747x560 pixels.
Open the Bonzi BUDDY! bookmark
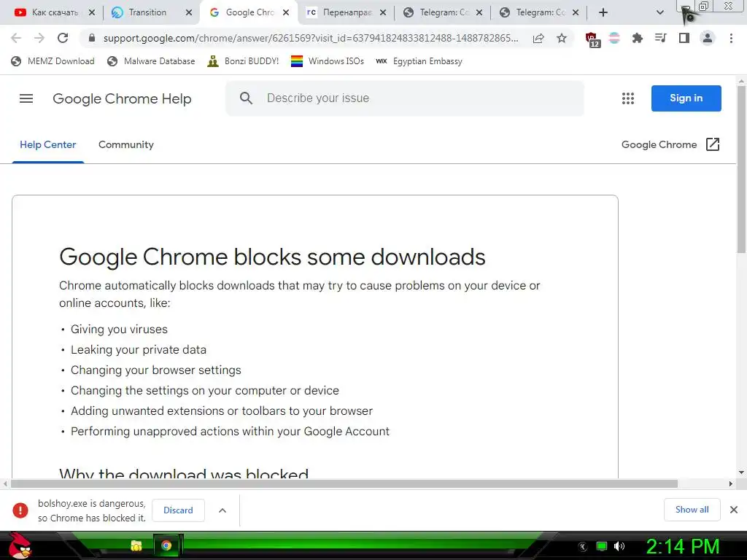243,61
